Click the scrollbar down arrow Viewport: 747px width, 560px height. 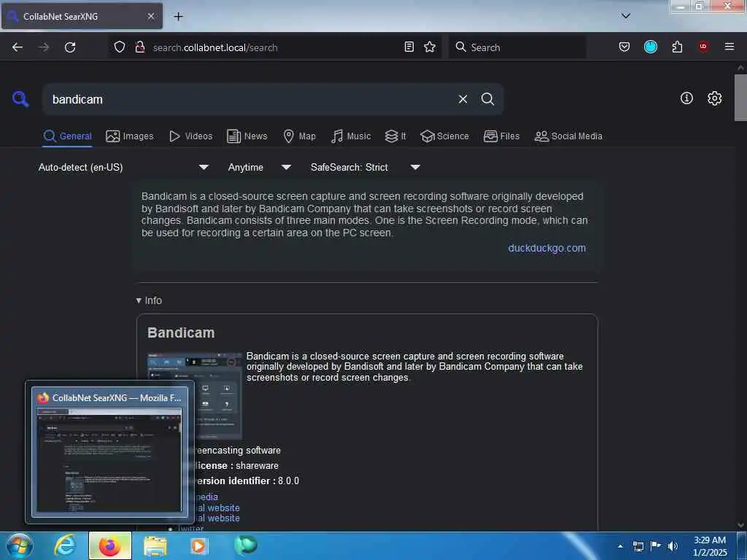[x=740, y=525]
